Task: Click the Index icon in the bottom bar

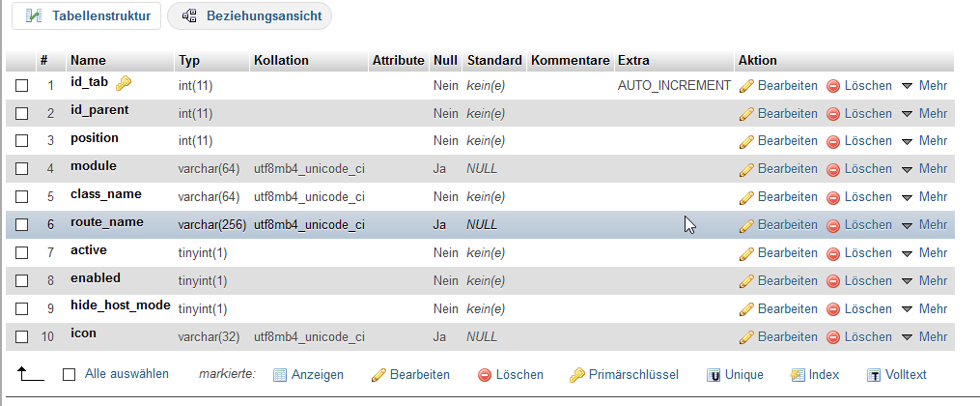Action: point(798,375)
